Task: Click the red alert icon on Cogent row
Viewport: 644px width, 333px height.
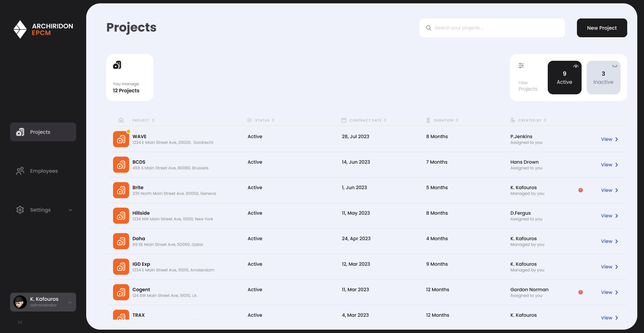Action: pos(581,292)
